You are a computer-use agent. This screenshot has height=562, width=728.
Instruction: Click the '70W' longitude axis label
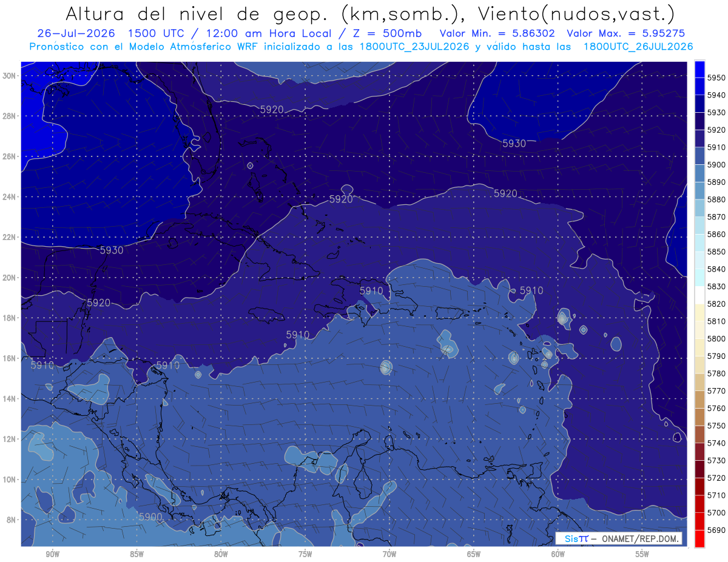[x=389, y=554]
